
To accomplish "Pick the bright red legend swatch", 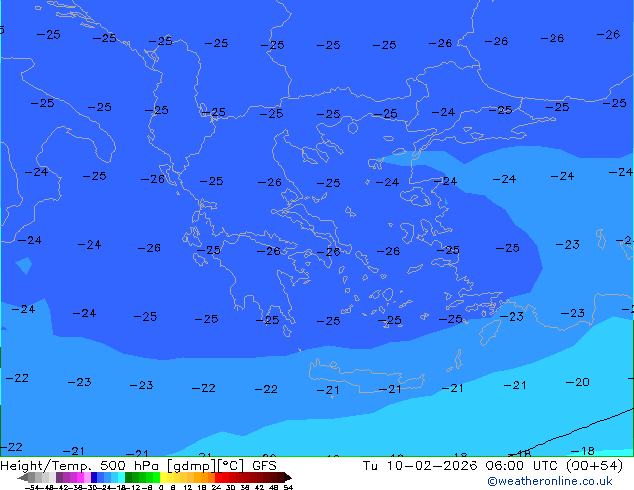I will tap(218, 477).
